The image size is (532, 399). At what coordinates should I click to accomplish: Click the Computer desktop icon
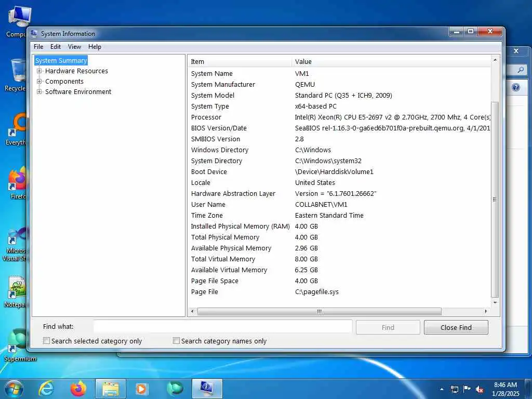click(x=17, y=22)
